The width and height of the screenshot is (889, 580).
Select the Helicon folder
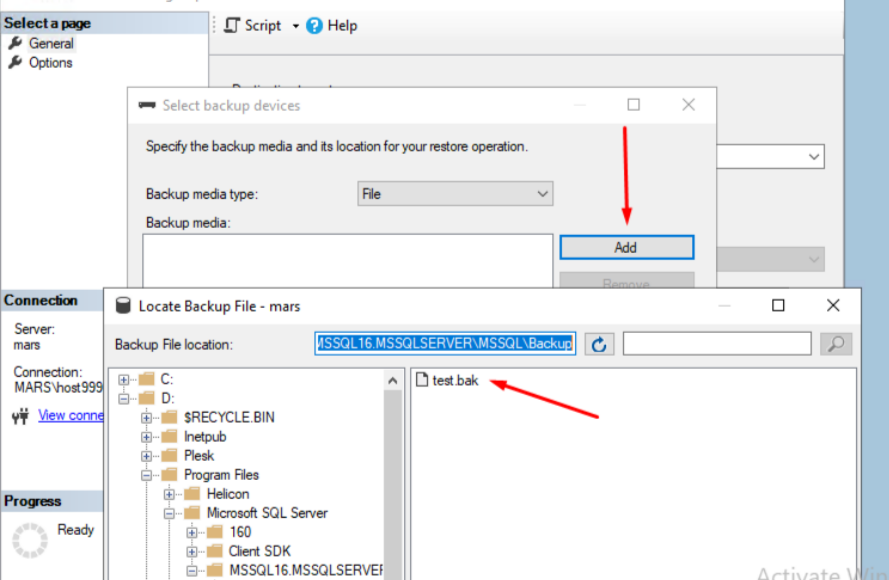[x=227, y=494]
